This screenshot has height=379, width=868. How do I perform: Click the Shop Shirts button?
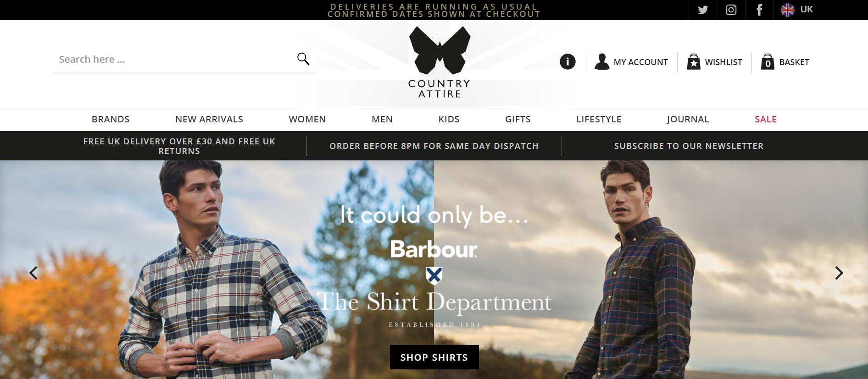point(434,357)
